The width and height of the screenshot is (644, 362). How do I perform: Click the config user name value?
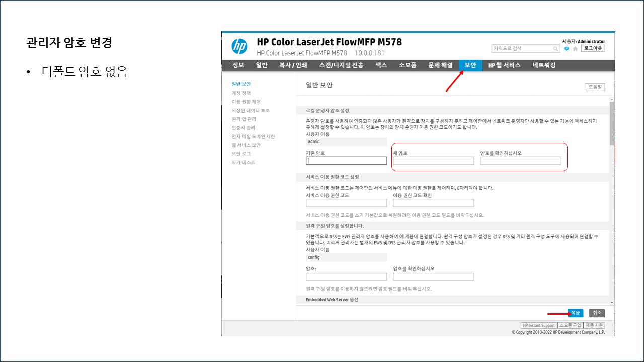click(x=347, y=257)
